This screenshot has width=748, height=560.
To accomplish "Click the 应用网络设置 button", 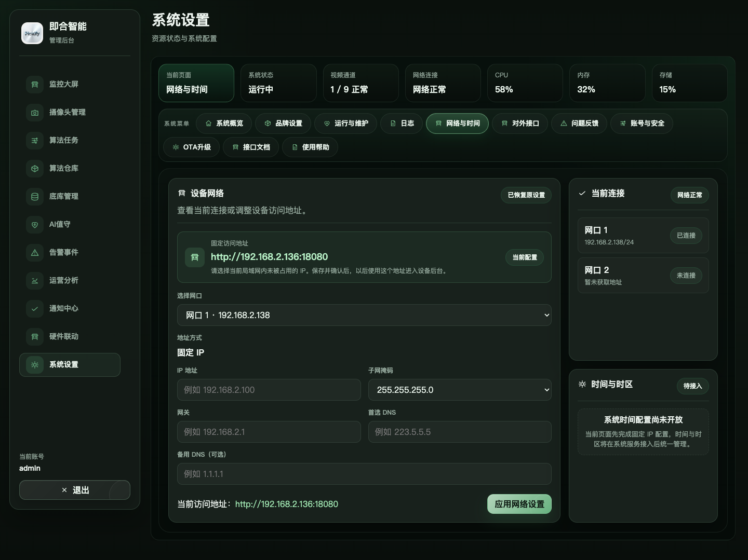I will (x=519, y=504).
